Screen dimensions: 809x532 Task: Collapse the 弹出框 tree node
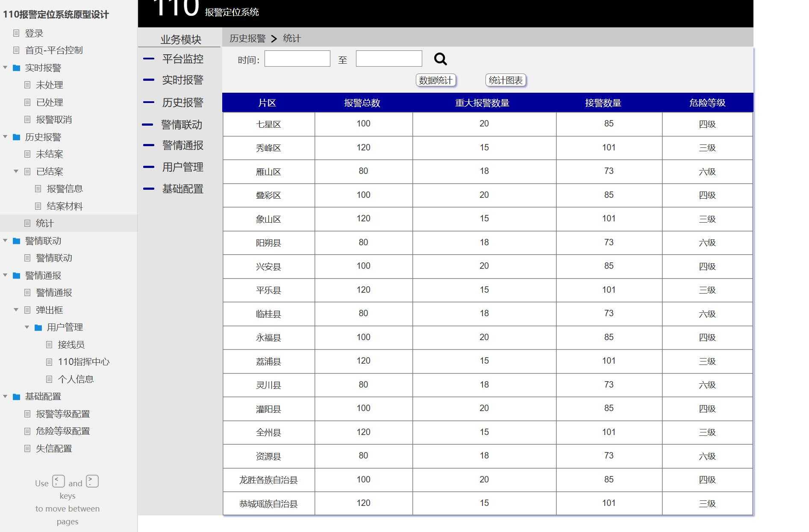tap(16, 310)
